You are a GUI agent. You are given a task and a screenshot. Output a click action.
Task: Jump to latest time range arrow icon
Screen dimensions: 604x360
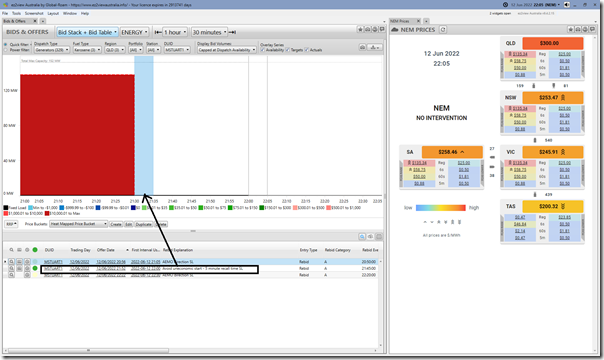point(232,32)
